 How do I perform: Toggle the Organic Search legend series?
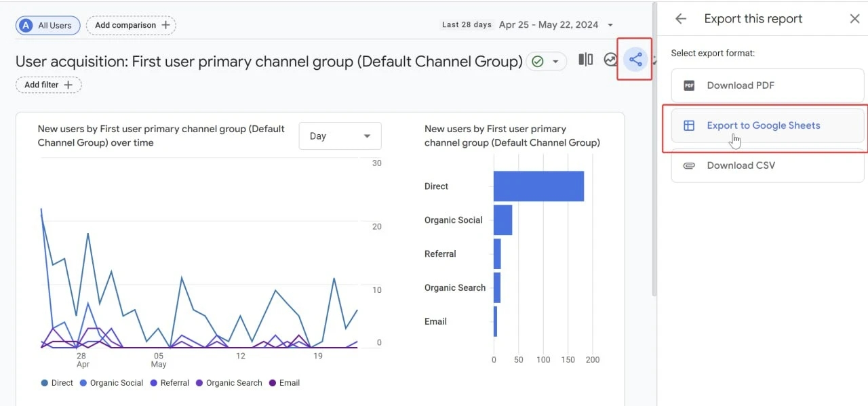pyautogui.click(x=229, y=383)
